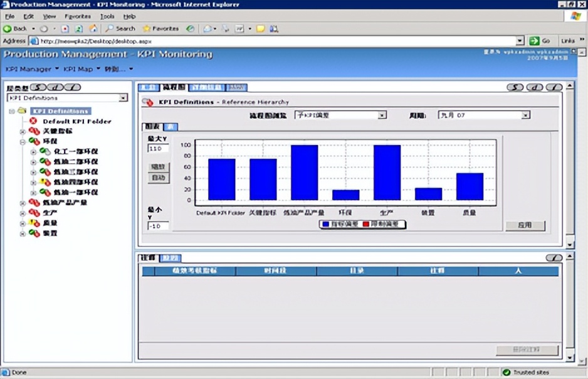588x379 pixels.
Task: Refresh the page in the toolbar
Action: [79, 28]
